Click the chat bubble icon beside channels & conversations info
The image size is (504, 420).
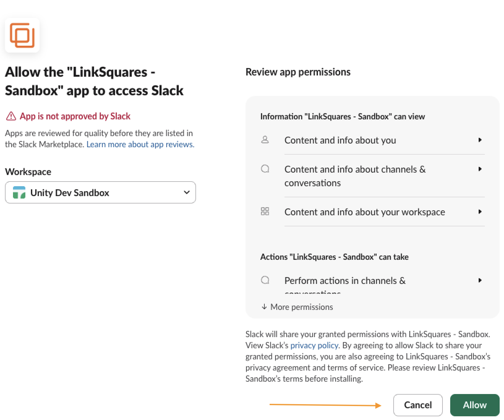point(265,169)
